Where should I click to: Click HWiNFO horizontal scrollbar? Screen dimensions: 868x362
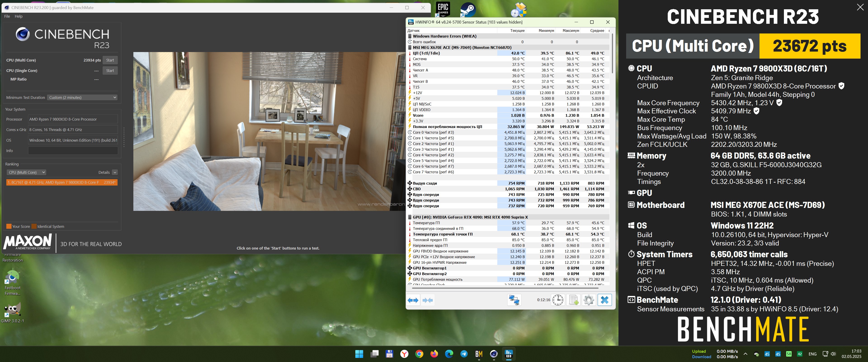point(505,288)
